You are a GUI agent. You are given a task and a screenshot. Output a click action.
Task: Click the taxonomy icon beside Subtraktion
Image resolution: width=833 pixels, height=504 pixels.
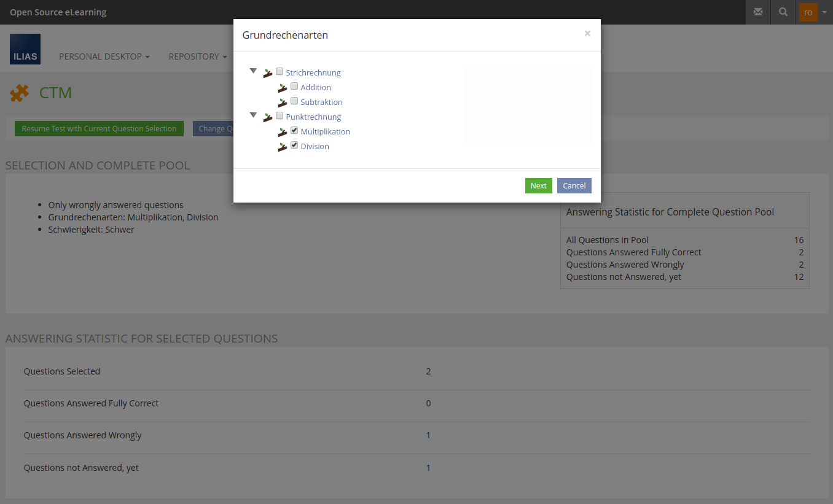[283, 103]
